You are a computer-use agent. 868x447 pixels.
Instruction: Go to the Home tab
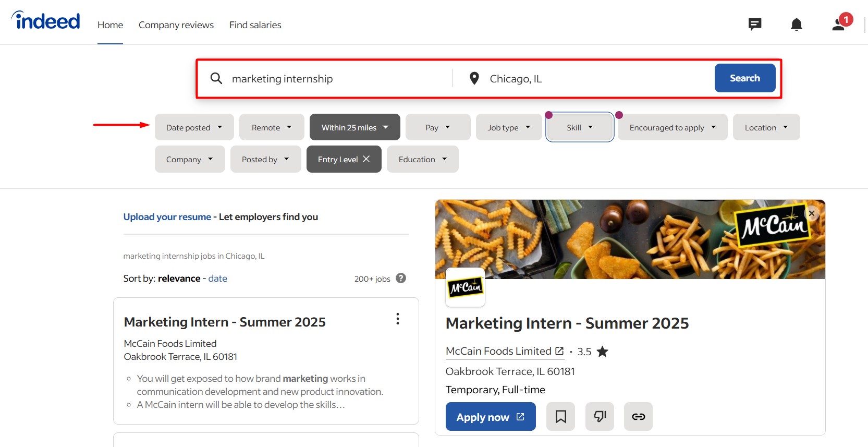point(110,25)
